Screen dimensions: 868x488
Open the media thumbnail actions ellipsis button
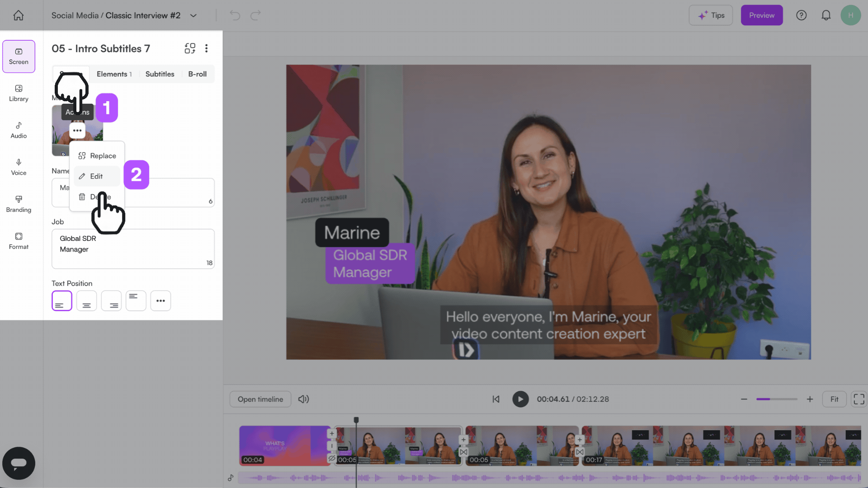coord(77,131)
